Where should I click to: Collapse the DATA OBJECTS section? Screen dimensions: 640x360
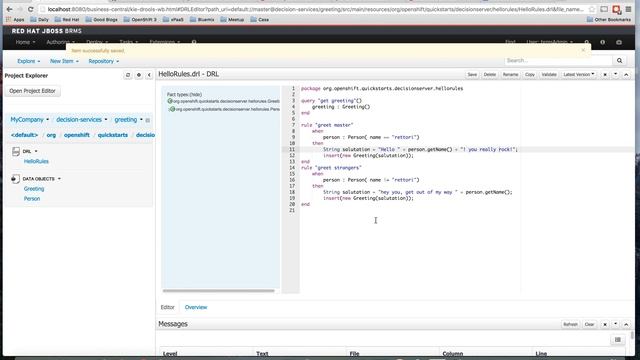(59, 179)
